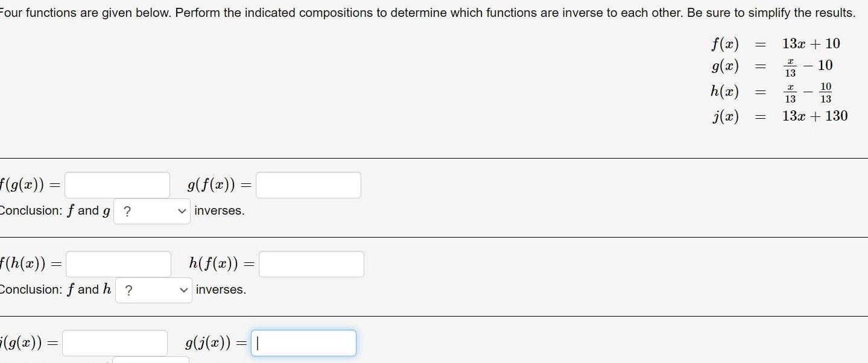This screenshot has height=363, width=868.
Task: Focus the empty field beside g(f(x)) equals
Action: click(x=308, y=185)
